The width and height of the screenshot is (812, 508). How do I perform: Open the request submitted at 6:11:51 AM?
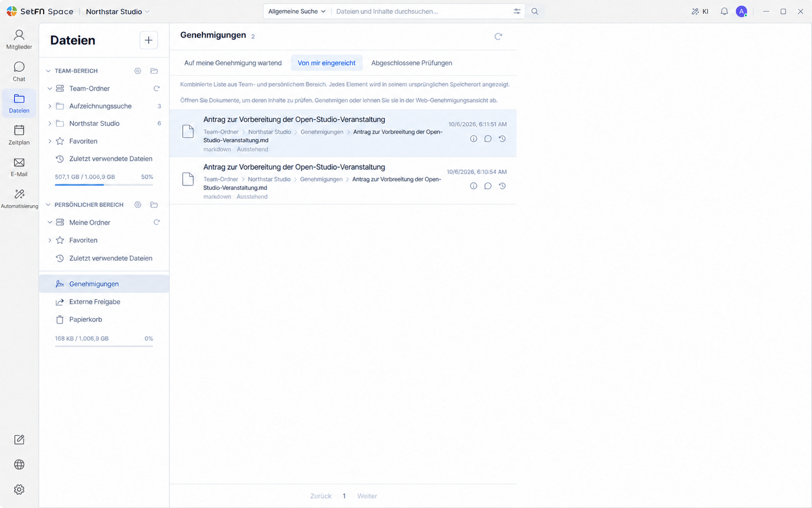click(343, 133)
